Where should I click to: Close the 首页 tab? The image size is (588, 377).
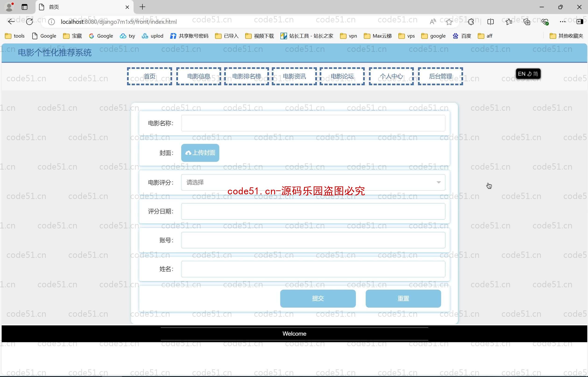127,7
